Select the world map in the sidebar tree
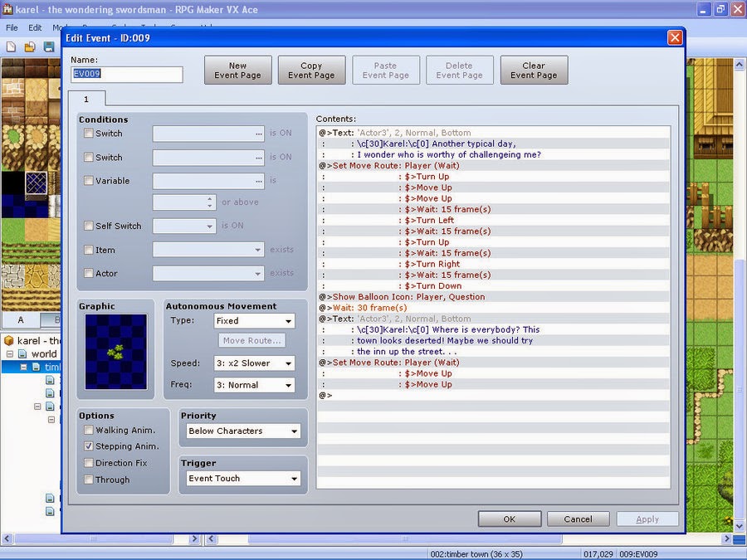Screen dimensions: 747x560 (x=40, y=353)
